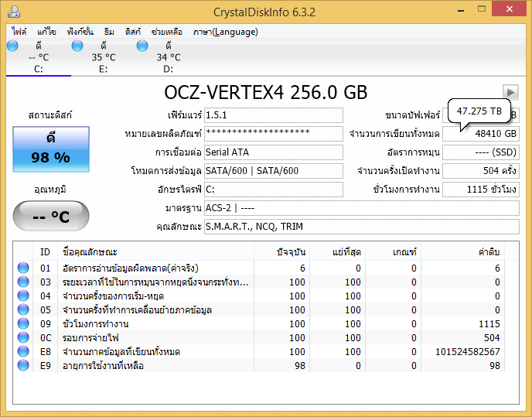532x417 pixels.
Task: Open the ธีม (Theme) menu
Action: point(109,32)
